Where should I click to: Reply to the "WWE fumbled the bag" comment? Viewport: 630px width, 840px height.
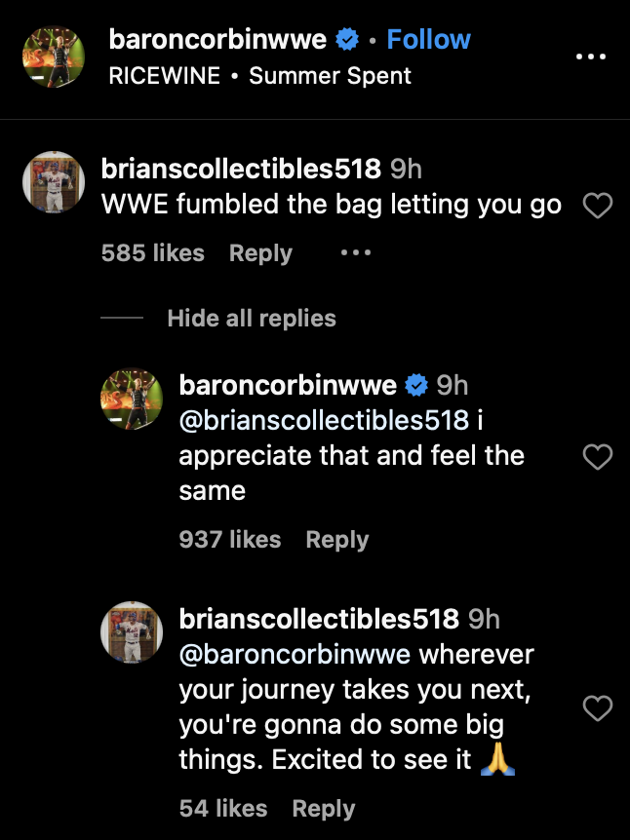(260, 253)
